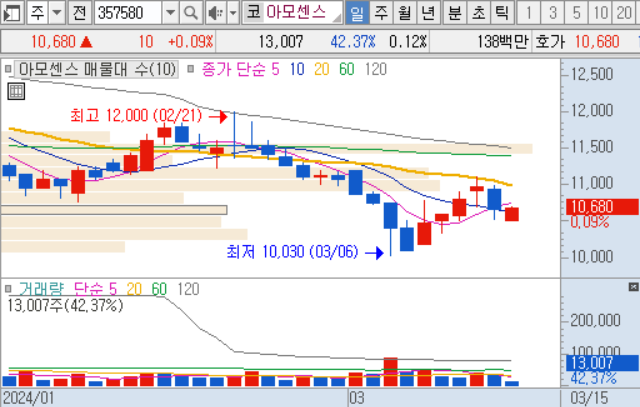Screen dimensions: 640x407
Task: Click the 아모센스 매물대 수(10) indicator label
Action: (x=97, y=69)
